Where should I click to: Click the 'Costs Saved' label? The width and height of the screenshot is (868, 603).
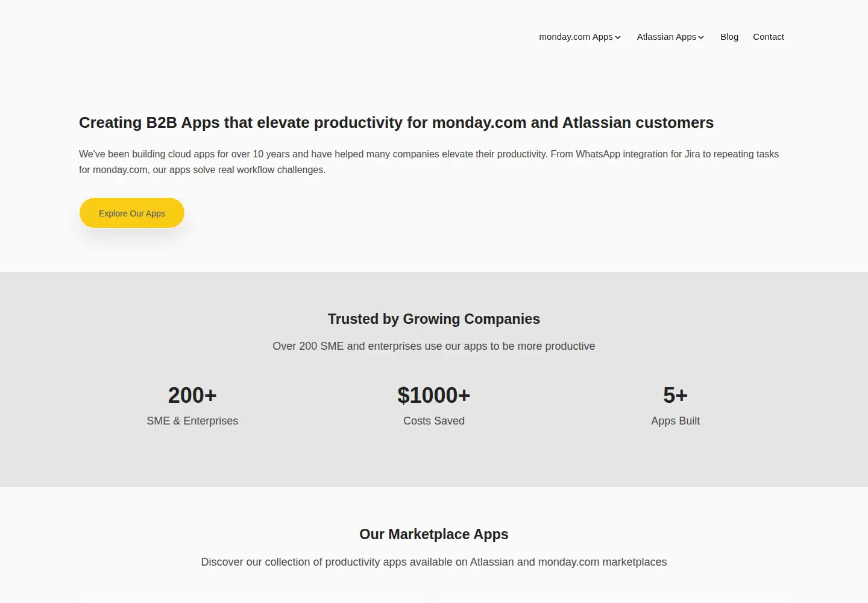[x=434, y=421]
